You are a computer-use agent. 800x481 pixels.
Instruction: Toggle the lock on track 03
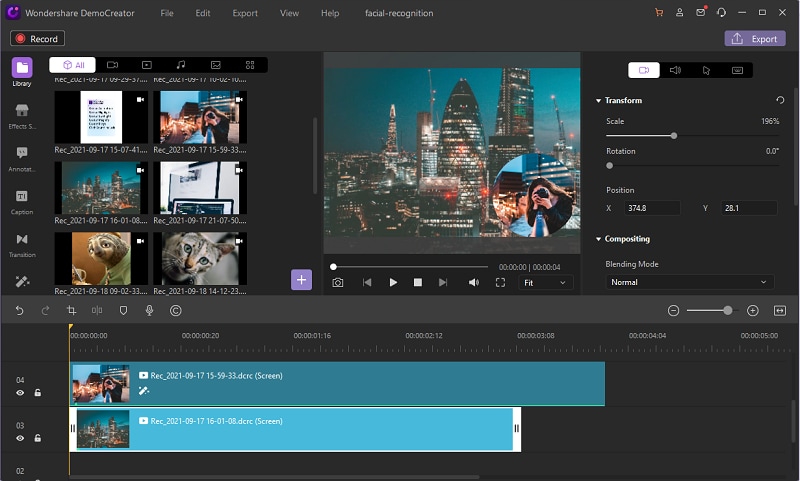pos(38,438)
